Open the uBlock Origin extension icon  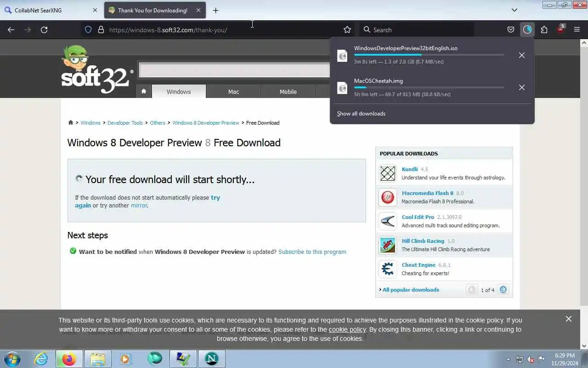[560, 29]
